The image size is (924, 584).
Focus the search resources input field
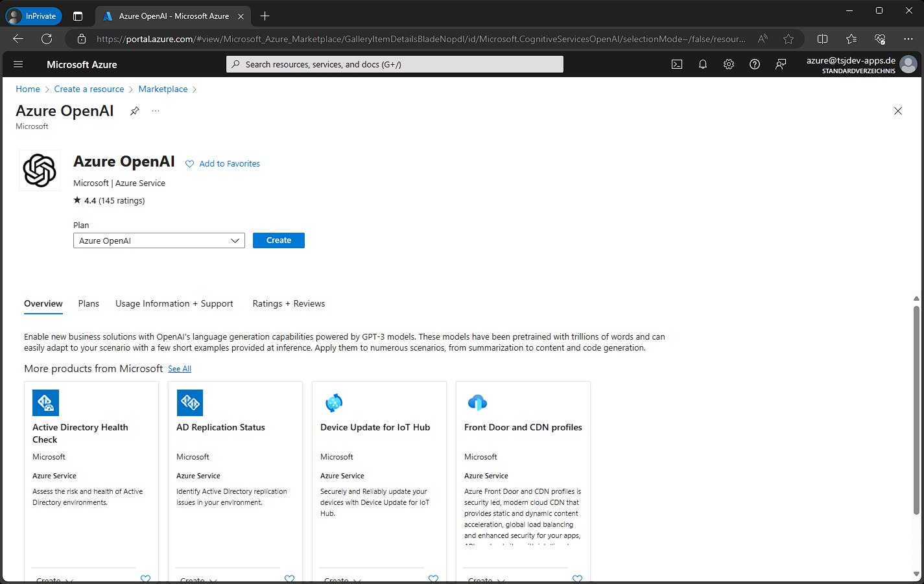click(x=394, y=64)
